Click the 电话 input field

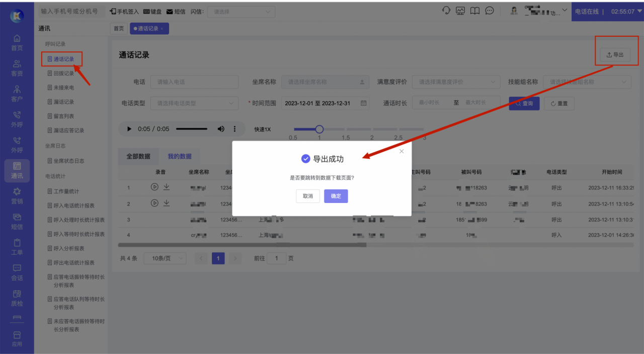[187, 82]
